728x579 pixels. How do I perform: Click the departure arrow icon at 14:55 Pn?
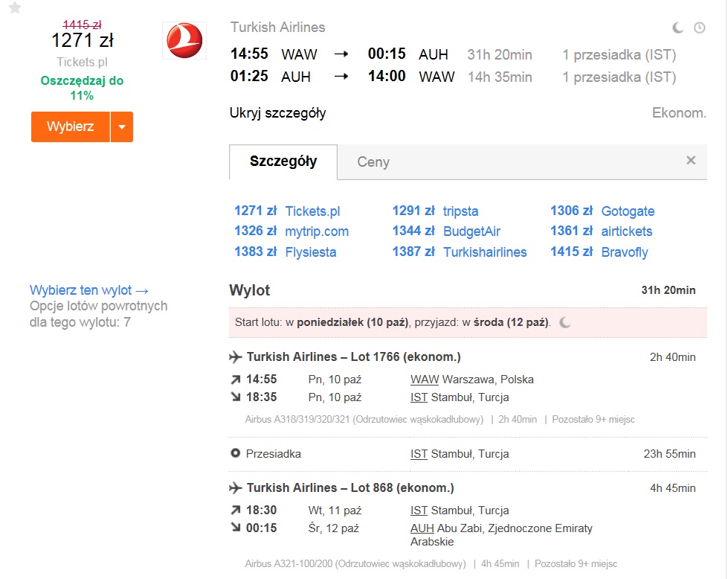click(236, 380)
